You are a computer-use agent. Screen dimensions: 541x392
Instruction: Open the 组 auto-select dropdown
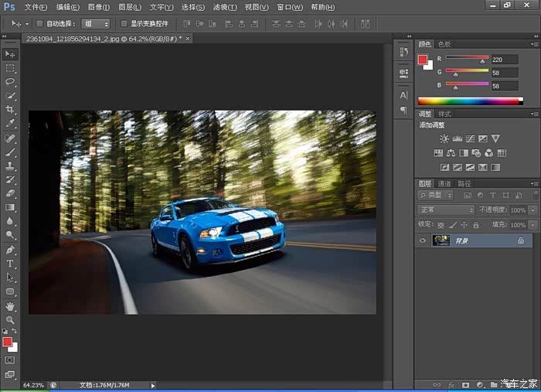point(96,24)
